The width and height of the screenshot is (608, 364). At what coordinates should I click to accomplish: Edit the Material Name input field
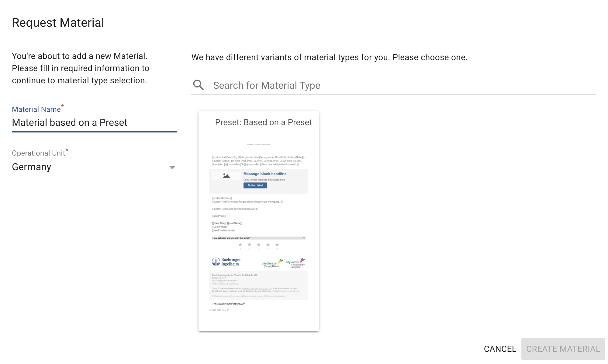[94, 122]
